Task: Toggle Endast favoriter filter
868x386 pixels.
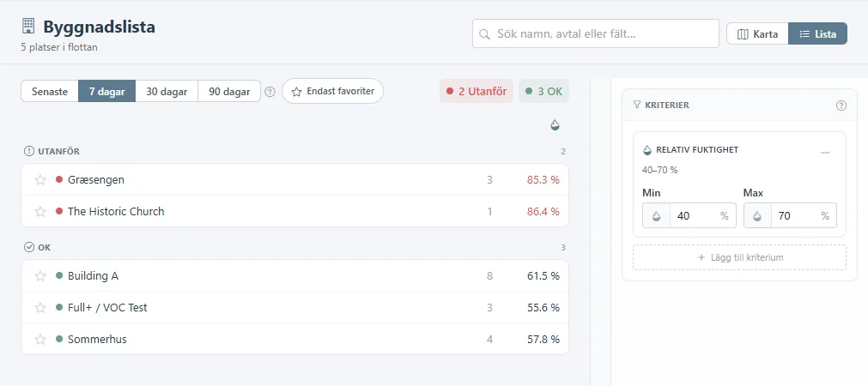Action: [333, 91]
